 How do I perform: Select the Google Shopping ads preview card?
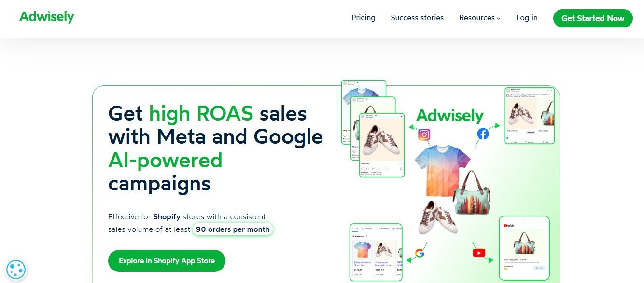click(x=376, y=252)
